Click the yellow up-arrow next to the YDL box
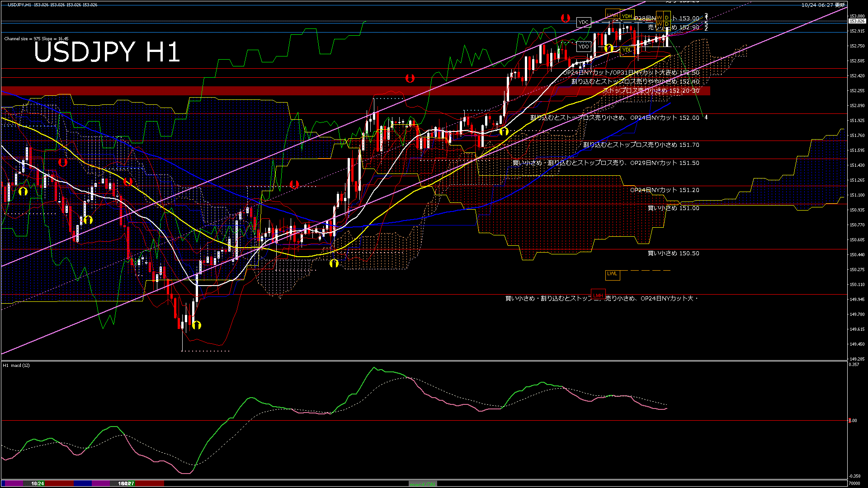 (x=609, y=48)
